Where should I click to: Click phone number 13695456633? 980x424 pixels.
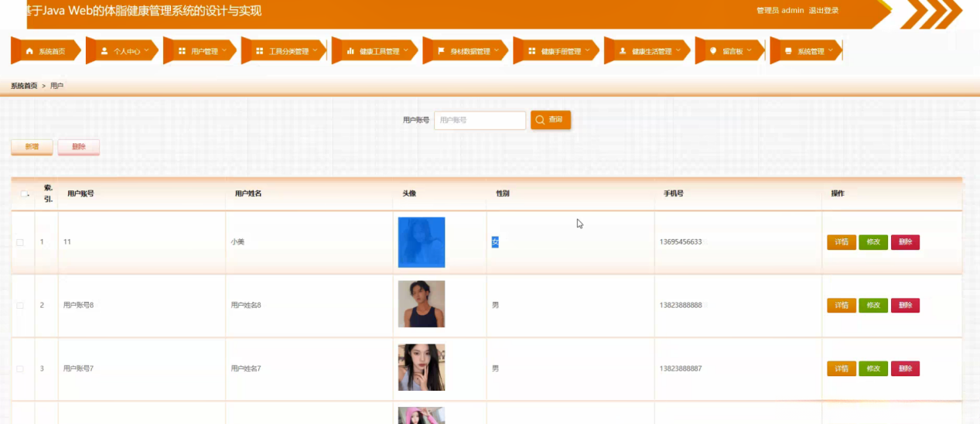[681, 242]
